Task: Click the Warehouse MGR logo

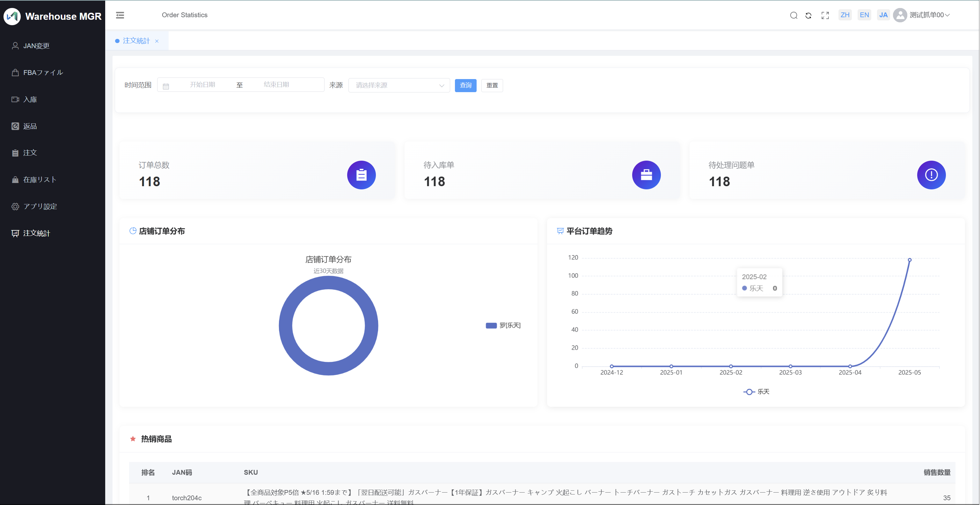Action: pos(53,16)
